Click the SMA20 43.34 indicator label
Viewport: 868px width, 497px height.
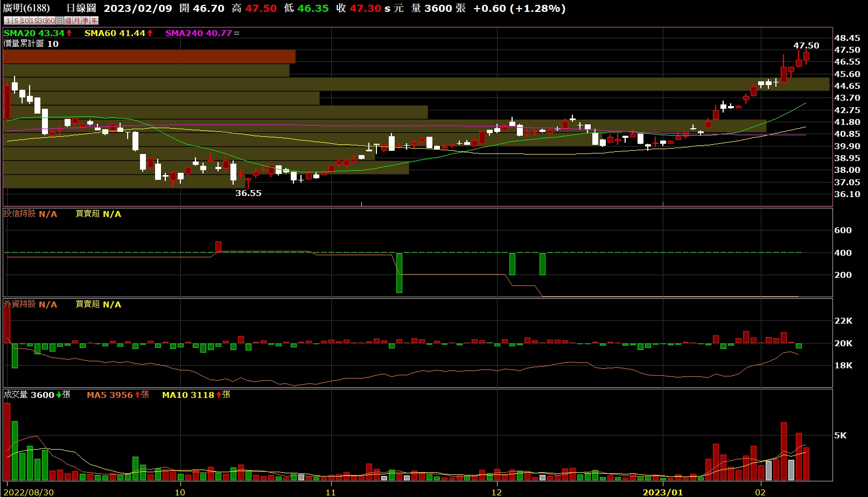click(34, 33)
